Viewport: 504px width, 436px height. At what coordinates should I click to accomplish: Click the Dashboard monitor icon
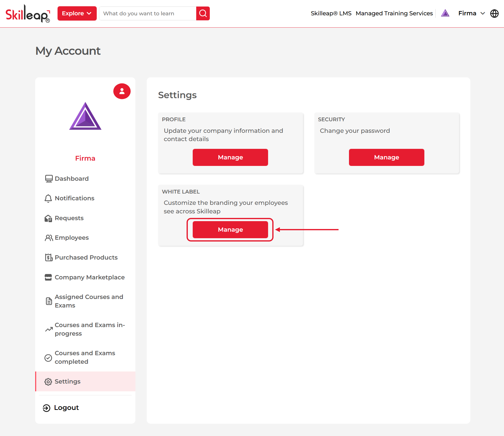pos(49,179)
